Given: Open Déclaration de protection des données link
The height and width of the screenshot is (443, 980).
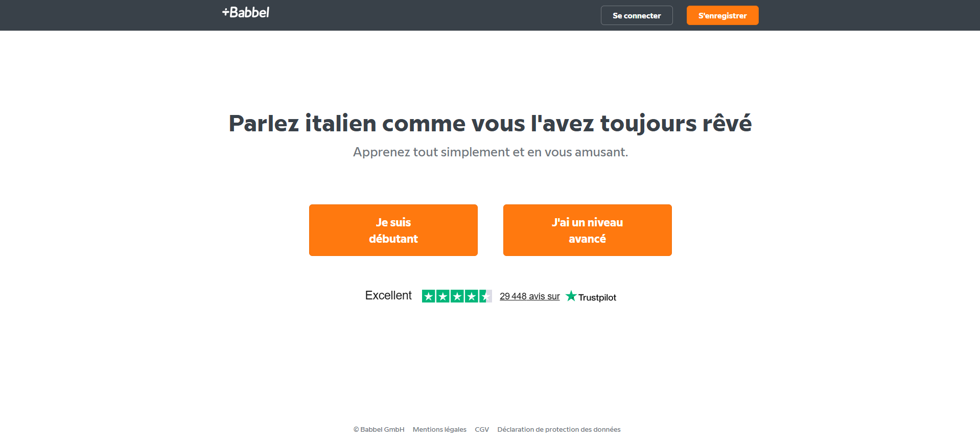Looking at the screenshot, I should coord(559,429).
